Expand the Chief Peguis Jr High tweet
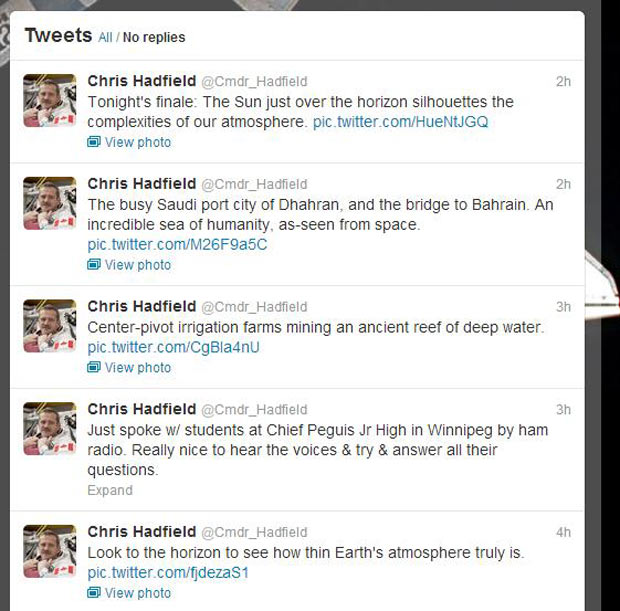The height and width of the screenshot is (611, 620). pyautogui.click(x=110, y=490)
